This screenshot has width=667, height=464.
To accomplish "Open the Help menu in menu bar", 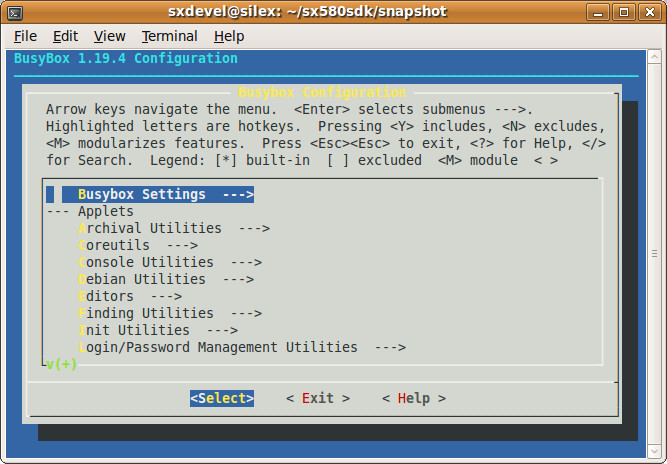I will coord(229,37).
